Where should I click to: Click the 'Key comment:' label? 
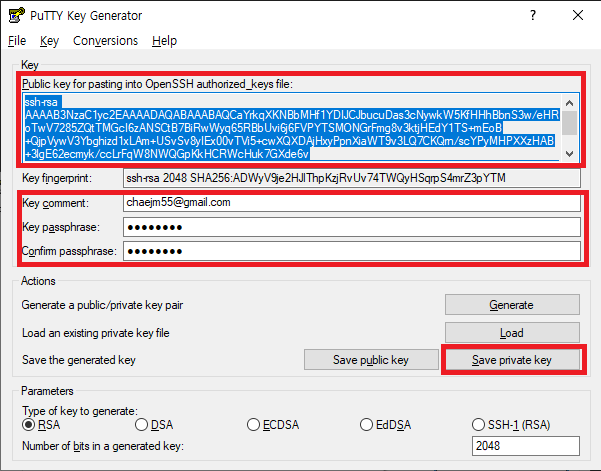pyautogui.click(x=55, y=203)
